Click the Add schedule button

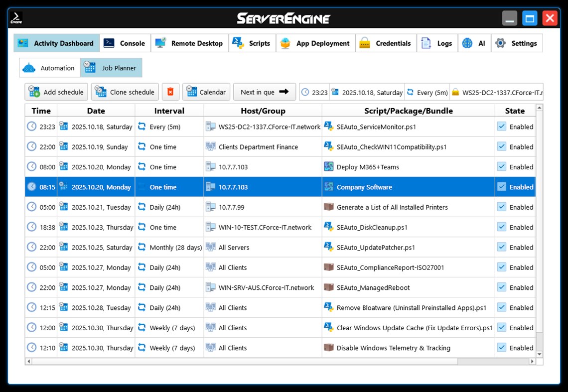56,92
